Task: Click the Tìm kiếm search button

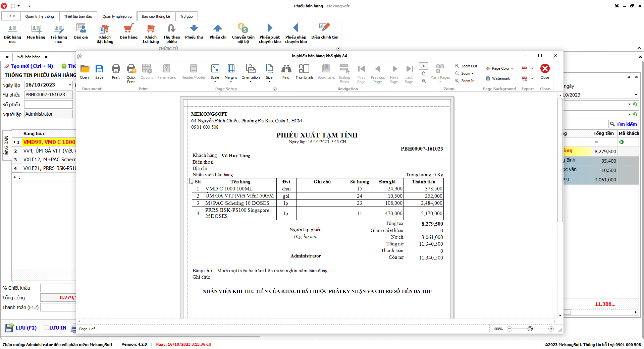Action: click(623, 124)
